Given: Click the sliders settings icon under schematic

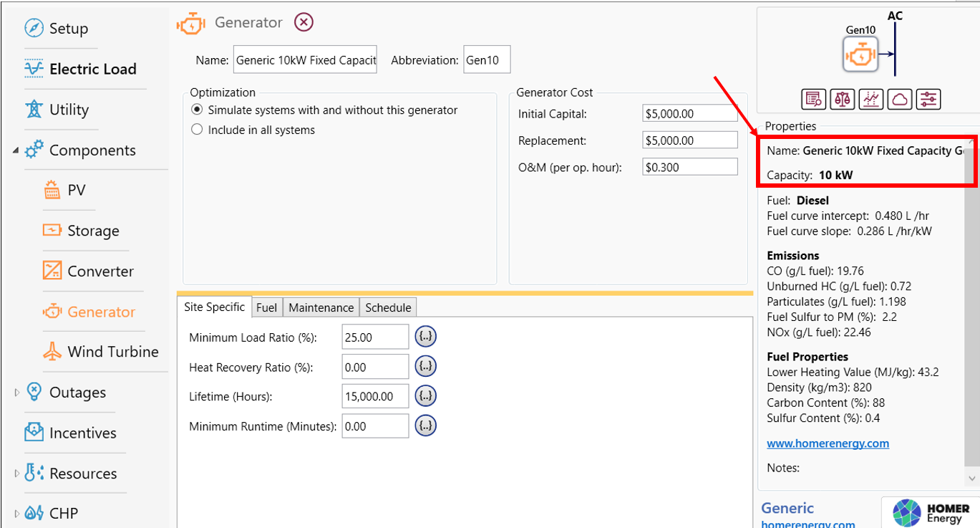Looking at the screenshot, I should [x=928, y=100].
